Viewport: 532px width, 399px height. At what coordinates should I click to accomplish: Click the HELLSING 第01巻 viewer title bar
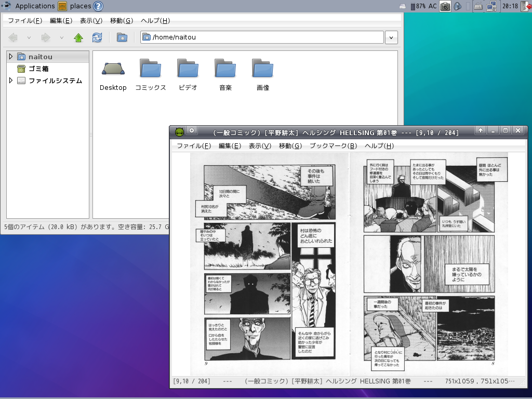[x=336, y=132]
